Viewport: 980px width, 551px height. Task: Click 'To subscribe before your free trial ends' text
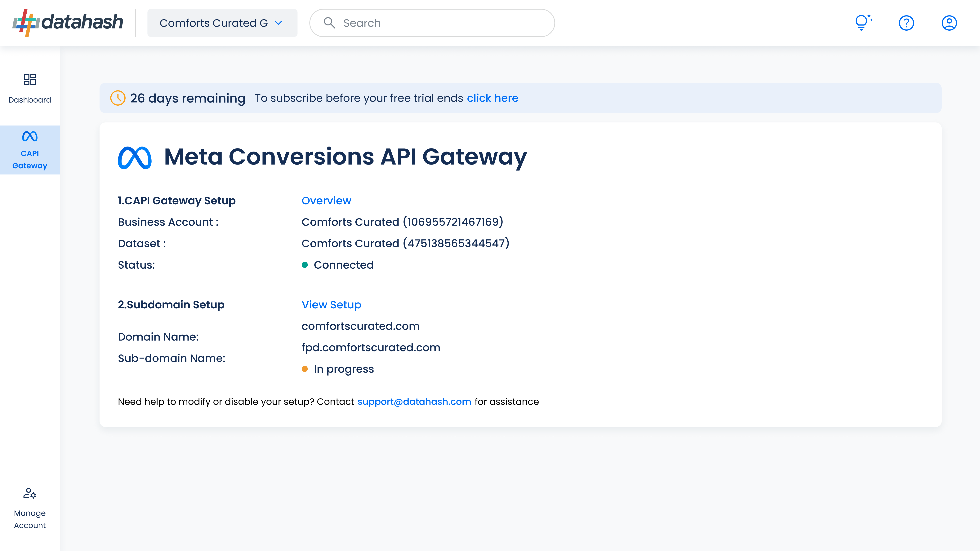pyautogui.click(x=359, y=98)
